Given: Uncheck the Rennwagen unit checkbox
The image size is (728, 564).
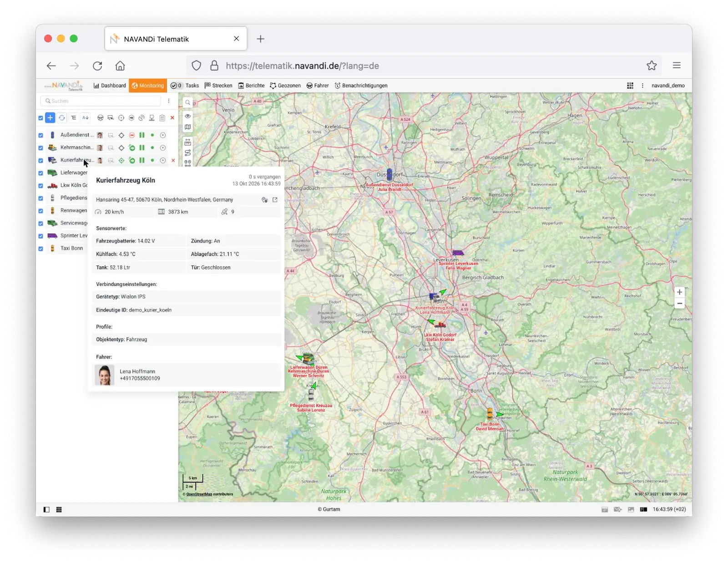Looking at the screenshot, I should coord(41,211).
